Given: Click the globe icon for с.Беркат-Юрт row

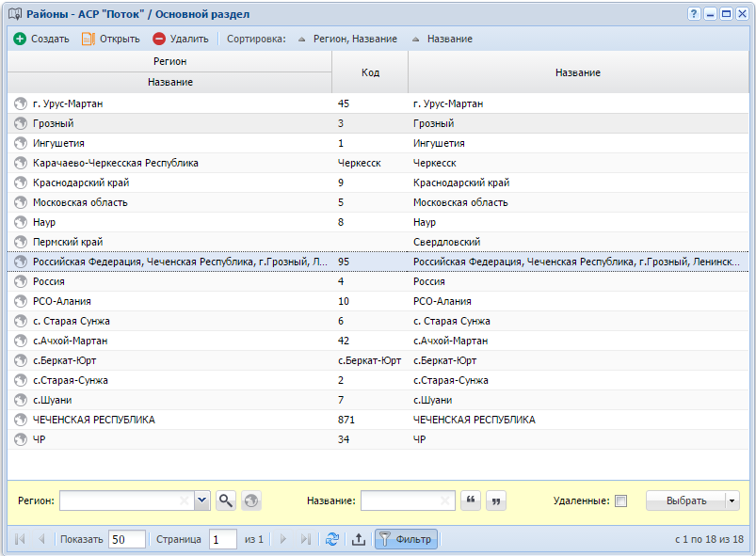Looking at the screenshot, I should (x=21, y=360).
